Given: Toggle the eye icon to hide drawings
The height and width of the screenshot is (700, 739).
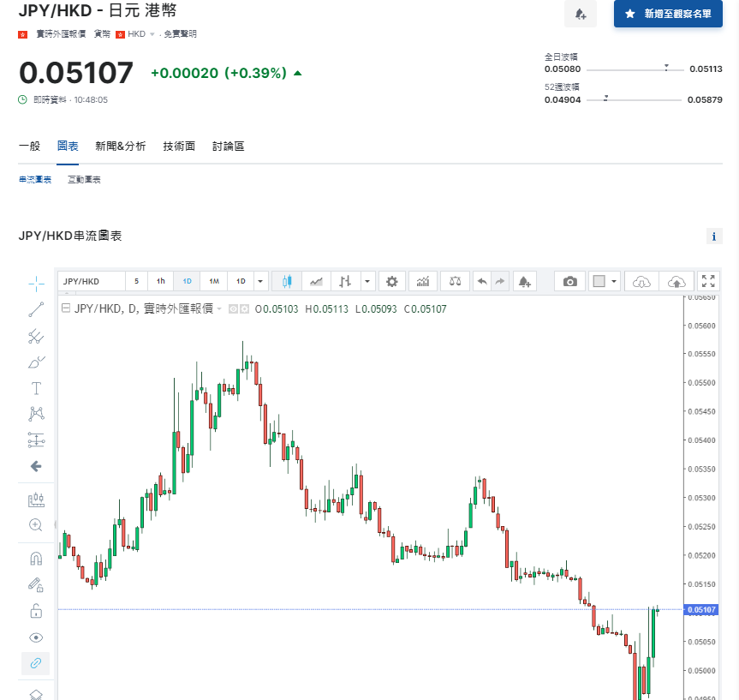Looking at the screenshot, I should pos(35,637).
